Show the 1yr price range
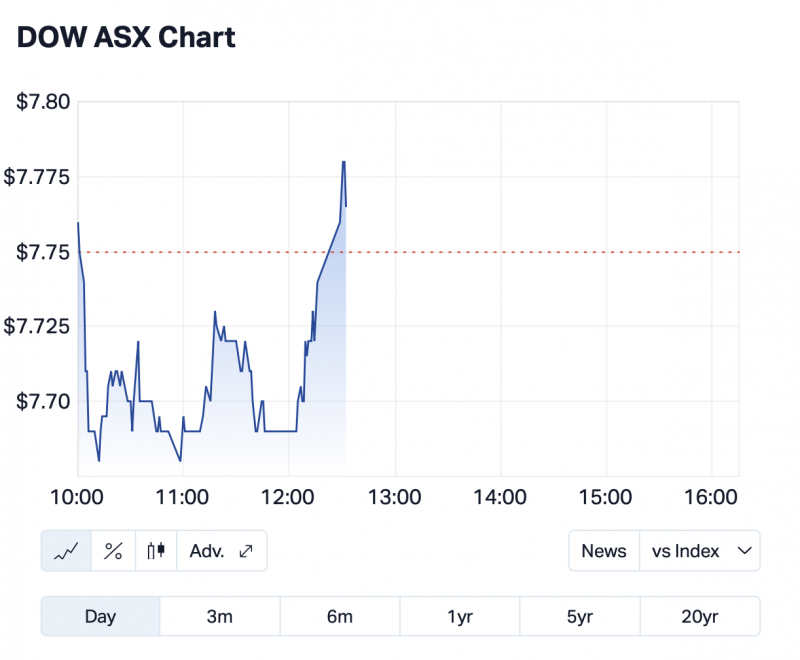 click(460, 617)
